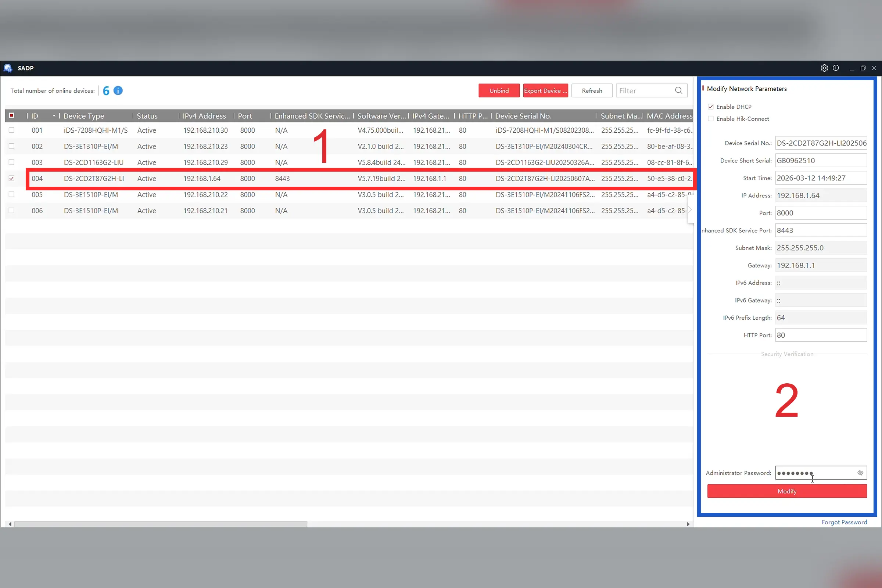Toggle the select-all header checkbox
This screenshot has height=588, width=882.
coord(12,115)
